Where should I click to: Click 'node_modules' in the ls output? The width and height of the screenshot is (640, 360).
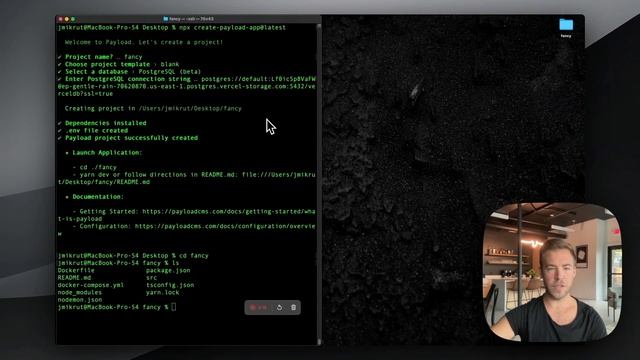[x=80, y=292]
